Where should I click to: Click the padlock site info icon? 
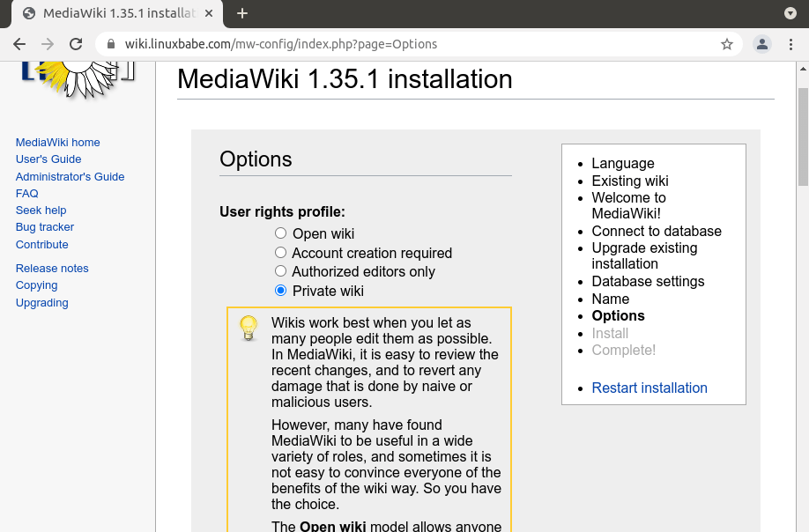coord(111,44)
